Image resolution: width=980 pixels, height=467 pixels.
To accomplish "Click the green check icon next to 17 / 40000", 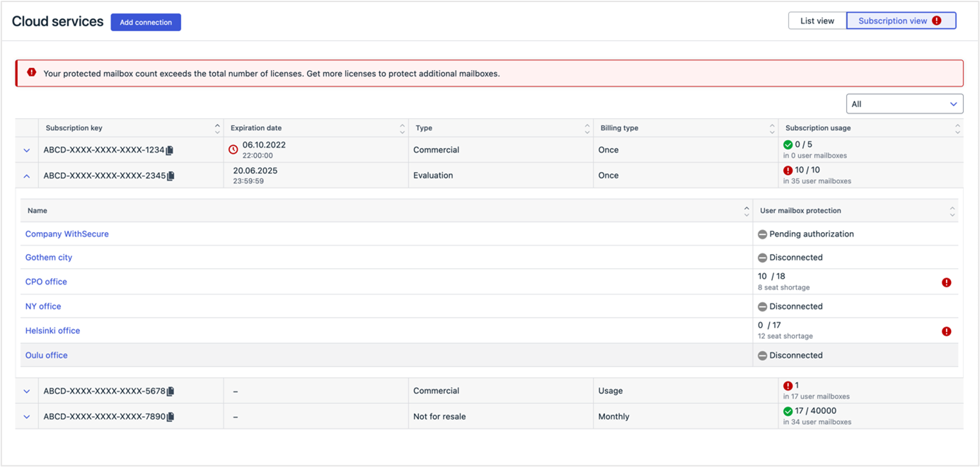I will [788, 411].
